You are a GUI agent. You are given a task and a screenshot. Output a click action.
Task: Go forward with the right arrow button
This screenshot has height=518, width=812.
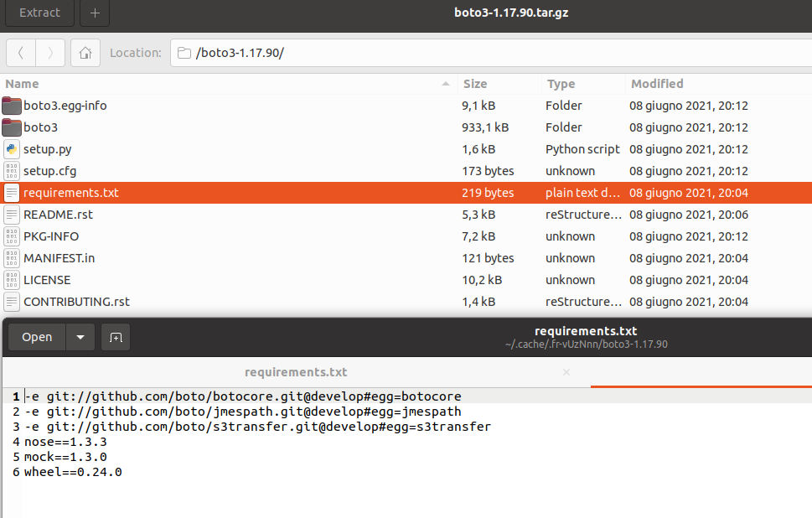tap(50, 53)
